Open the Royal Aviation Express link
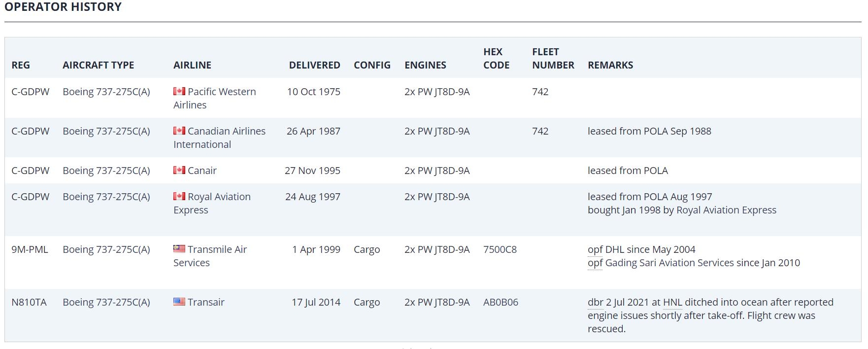868x349 pixels. (212, 203)
